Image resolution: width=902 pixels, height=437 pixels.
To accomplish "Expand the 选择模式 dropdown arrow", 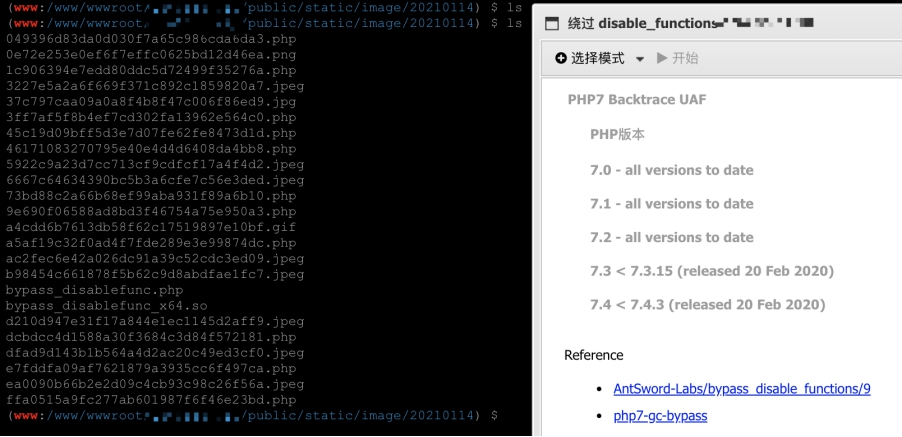I will click(x=640, y=59).
